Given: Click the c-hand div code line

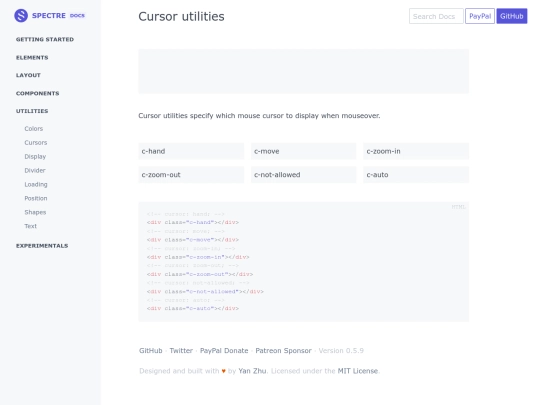Looking at the screenshot, I should pyautogui.click(x=193, y=222).
